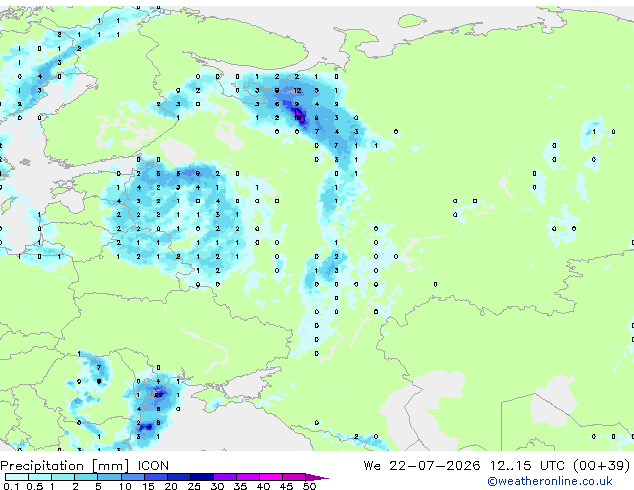Viewport: 634px width, 490px height.
Task: Click the 2 mm legend color swatch
Action: pos(86,477)
